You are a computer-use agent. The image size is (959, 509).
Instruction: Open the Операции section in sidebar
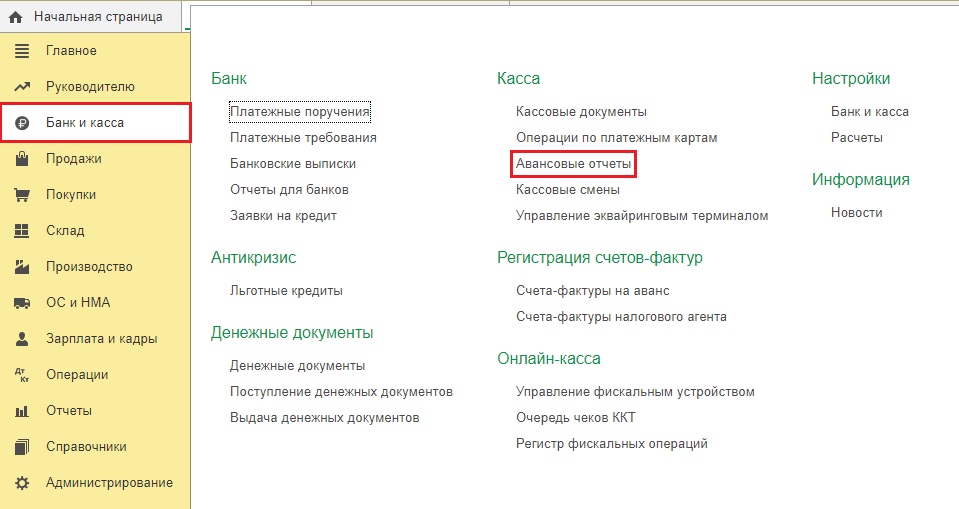(76, 375)
